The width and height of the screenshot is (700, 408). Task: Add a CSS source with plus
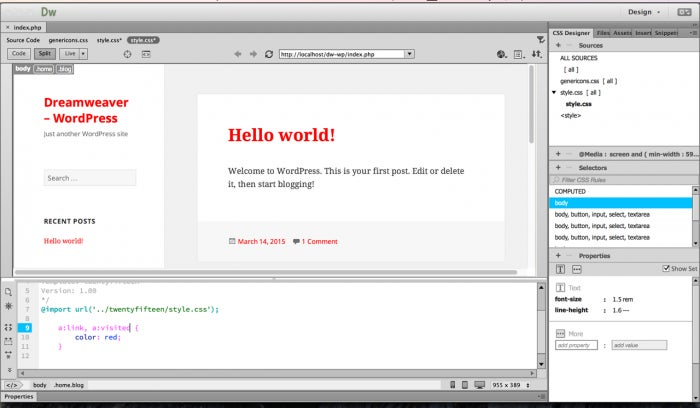pyautogui.click(x=558, y=45)
